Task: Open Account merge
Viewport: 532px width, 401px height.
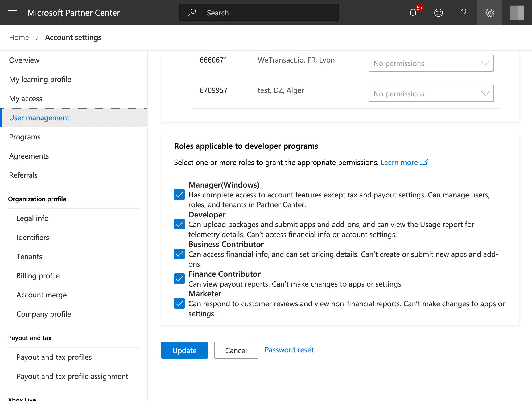Action: tap(42, 295)
